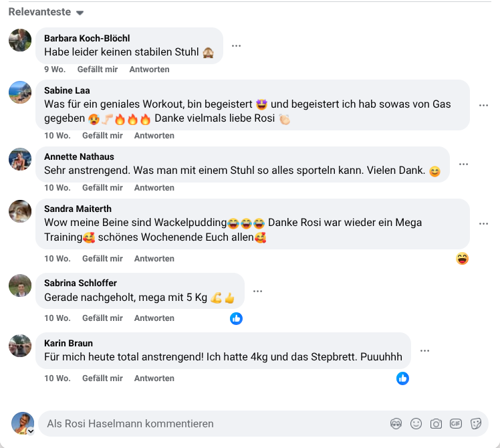The image size is (500, 448).
Task: Open options menu for Sabrina Schloffer's comment
Action: [x=257, y=291]
